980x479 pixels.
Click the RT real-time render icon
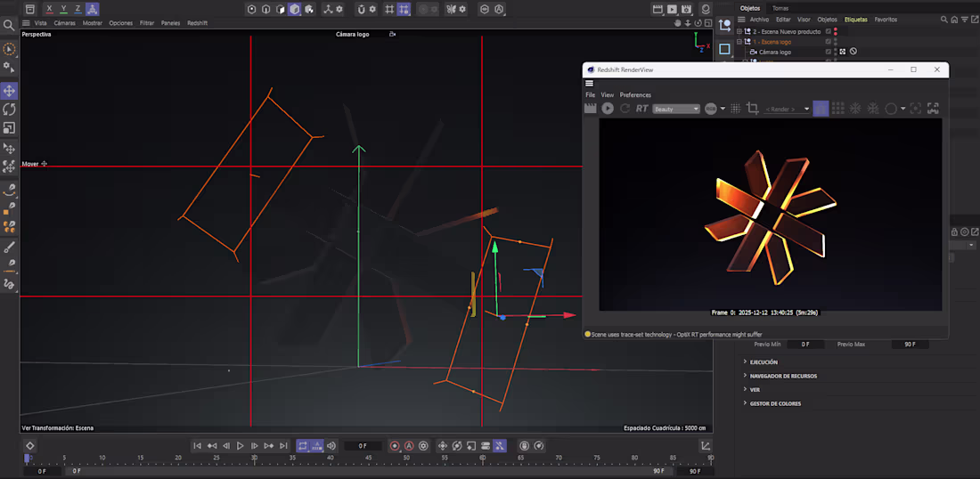pyautogui.click(x=641, y=109)
